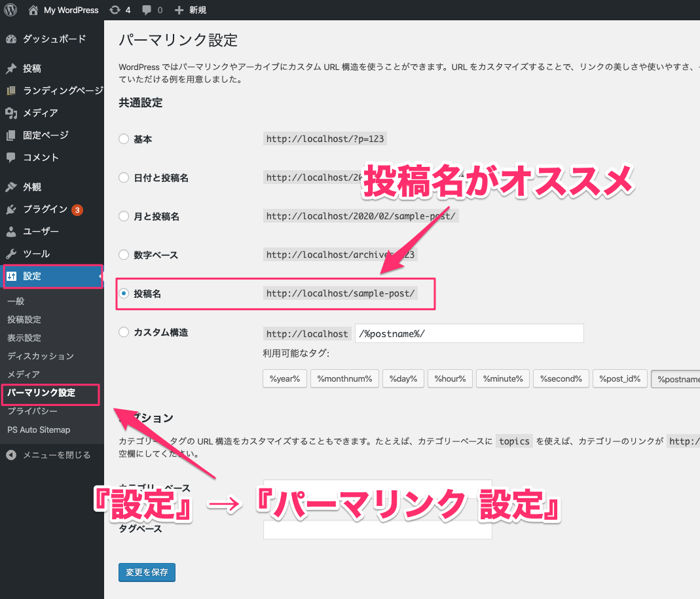Open the 投稿 pin icon menu
700x599 pixels.
coord(11,69)
